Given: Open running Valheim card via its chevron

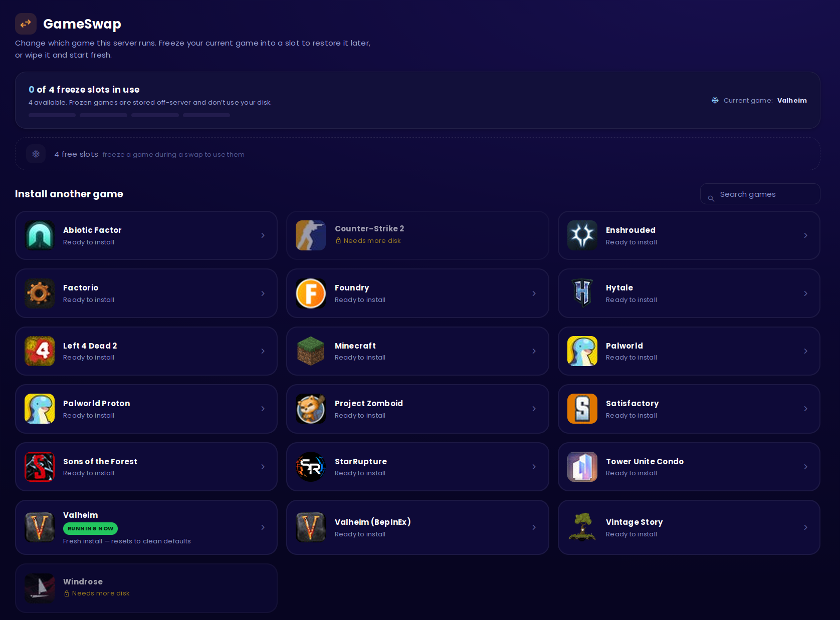Looking at the screenshot, I should [x=263, y=527].
